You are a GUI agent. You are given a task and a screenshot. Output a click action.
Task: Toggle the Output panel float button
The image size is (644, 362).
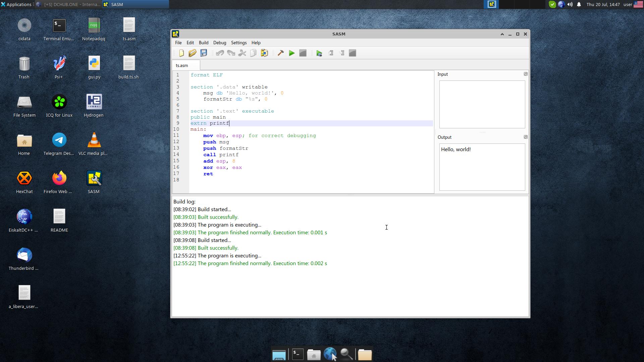click(x=526, y=137)
